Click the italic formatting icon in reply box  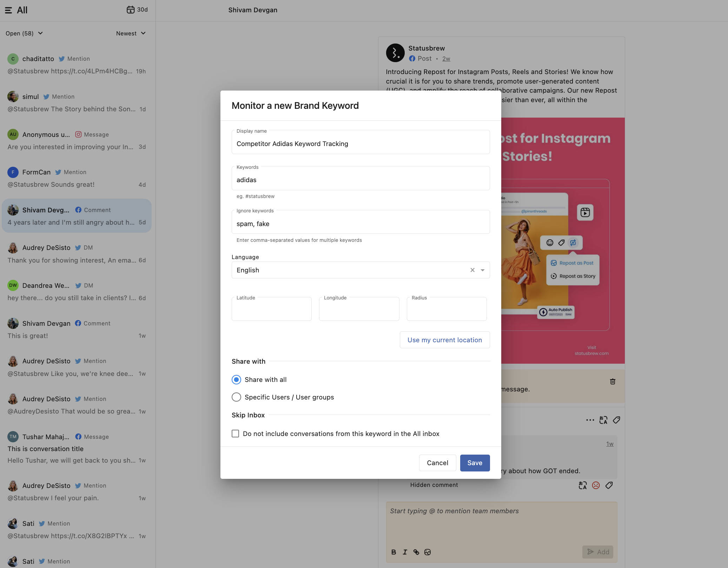click(405, 552)
